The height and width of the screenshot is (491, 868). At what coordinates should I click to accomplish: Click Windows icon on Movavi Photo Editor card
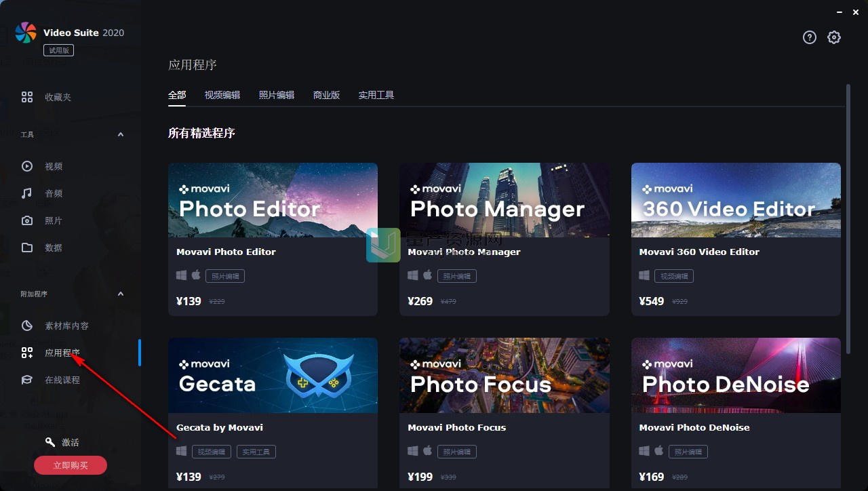click(x=182, y=275)
